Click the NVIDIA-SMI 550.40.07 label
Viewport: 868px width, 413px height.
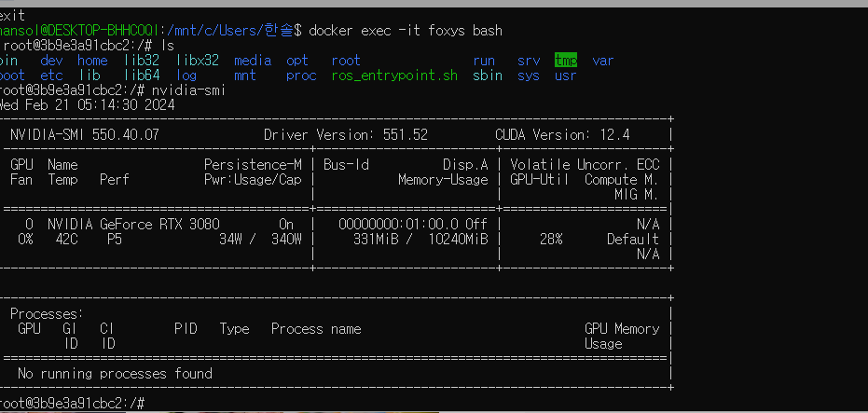(85, 135)
